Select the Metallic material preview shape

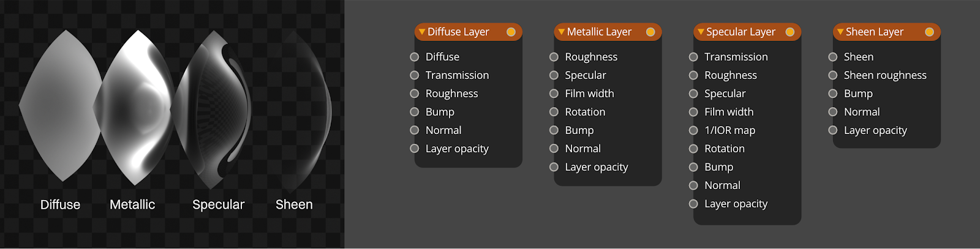132,107
